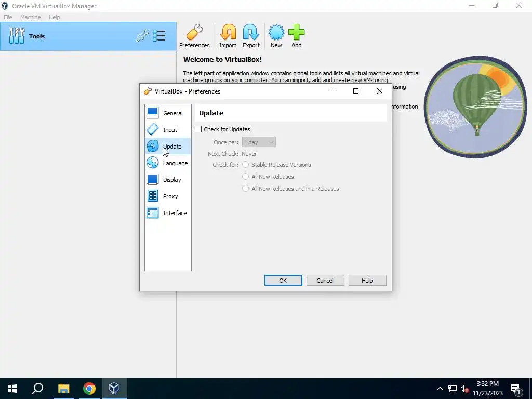Select the Tools wrench icon

pyautogui.click(x=17, y=36)
